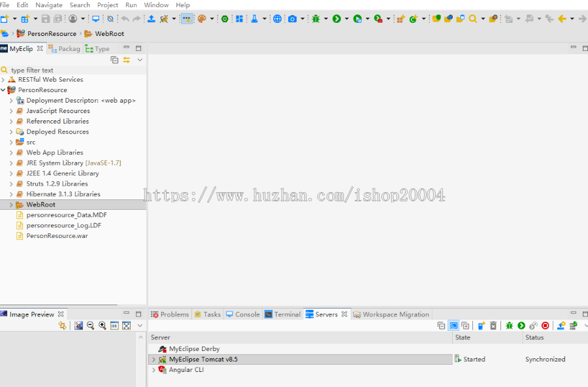This screenshot has height=387, width=588.
Task: Click the green start server icon in the Servers view
Action: click(521, 326)
